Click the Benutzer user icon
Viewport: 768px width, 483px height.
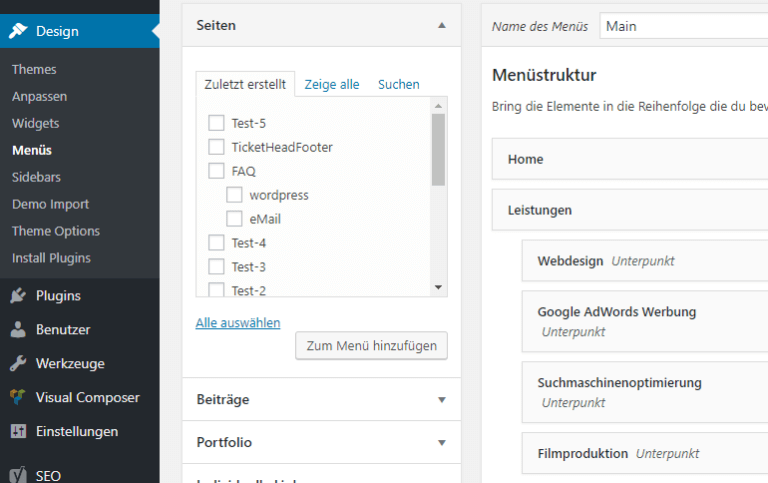(18, 330)
